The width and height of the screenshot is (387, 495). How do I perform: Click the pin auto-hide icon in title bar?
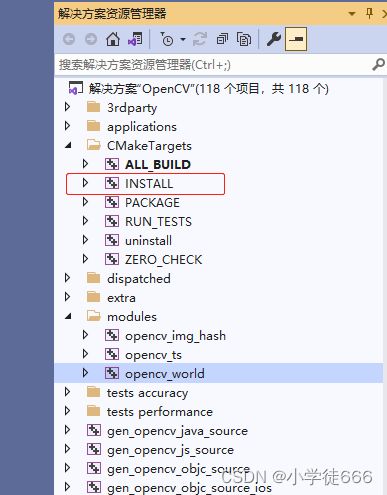(x=369, y=14)
